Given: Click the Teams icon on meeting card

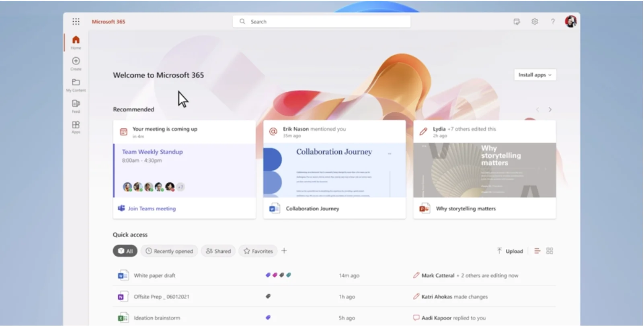Looking at the screenshot, I should tap(121, 208).
